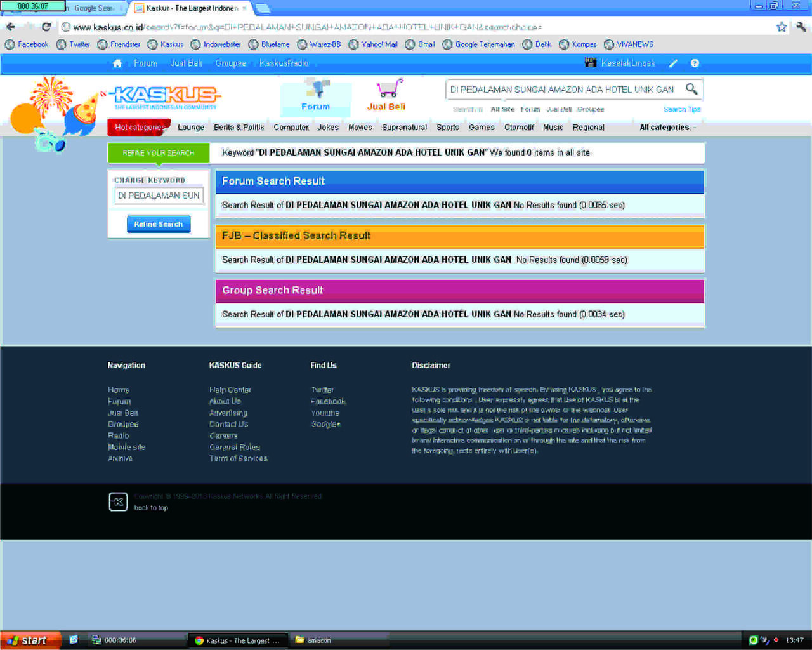
Task: Click the back to top square icon
Action: point(118,501)
